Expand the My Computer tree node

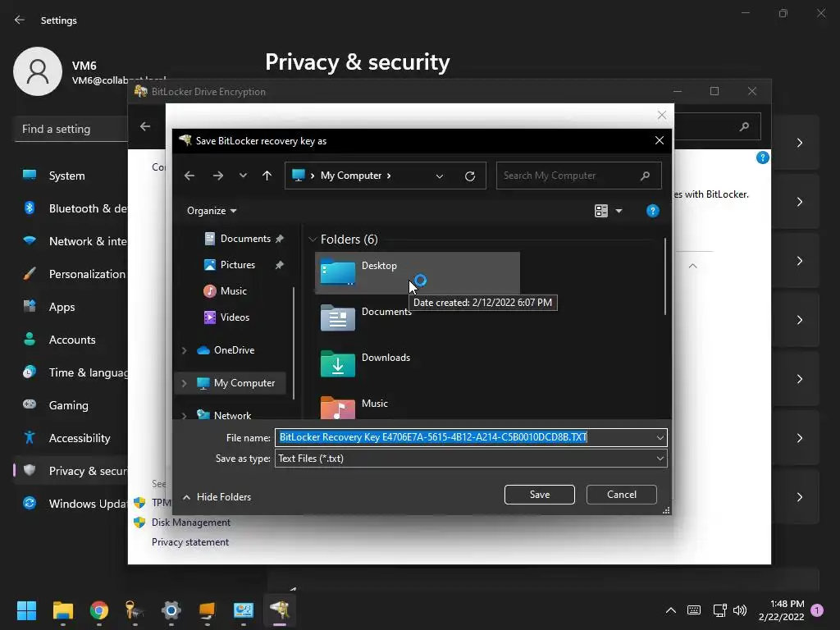point(184,383)
